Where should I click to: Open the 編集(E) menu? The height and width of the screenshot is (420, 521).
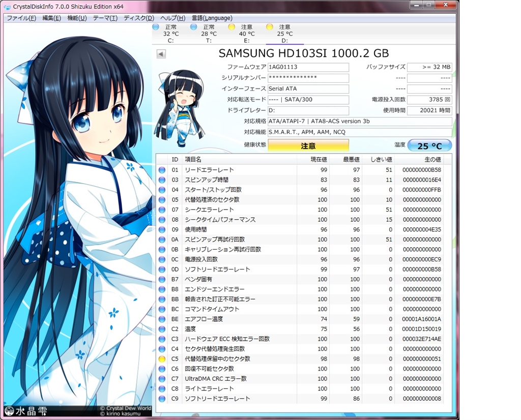point(51,18)
